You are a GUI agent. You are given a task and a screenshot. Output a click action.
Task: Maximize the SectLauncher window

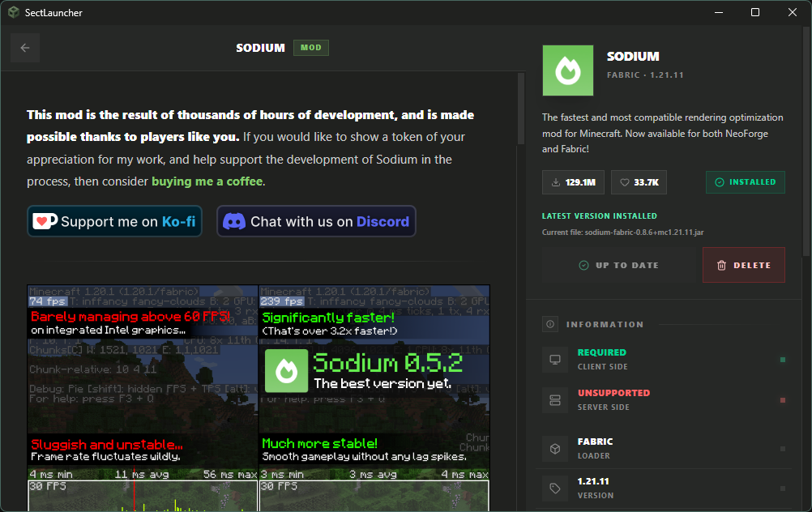click(755, 12)
